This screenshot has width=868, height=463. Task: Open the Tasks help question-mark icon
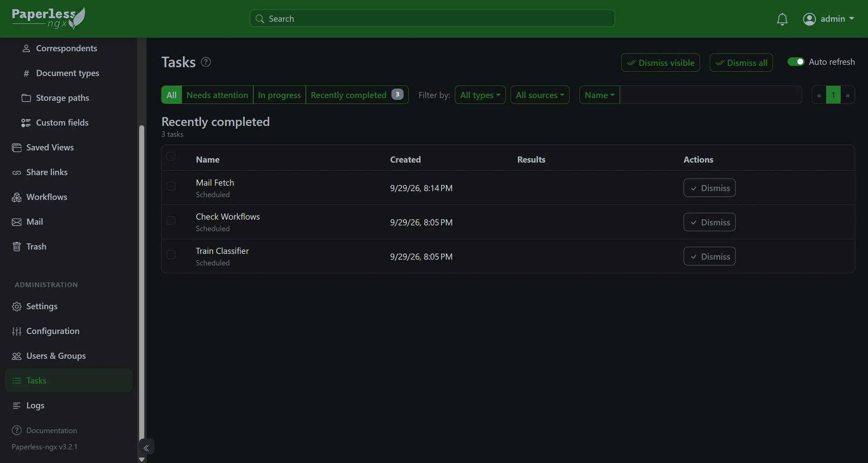206,62
